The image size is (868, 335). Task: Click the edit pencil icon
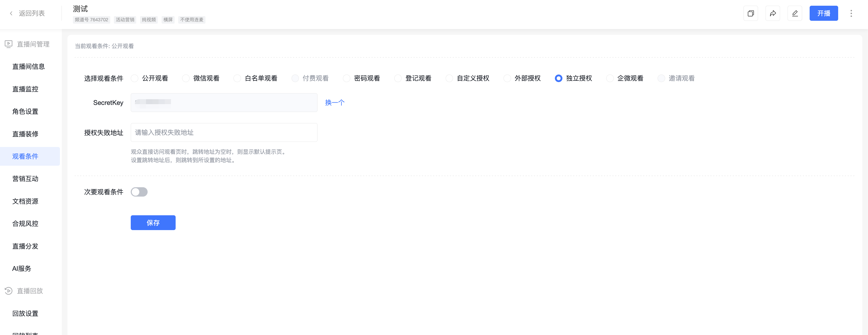tap(795, 14)
